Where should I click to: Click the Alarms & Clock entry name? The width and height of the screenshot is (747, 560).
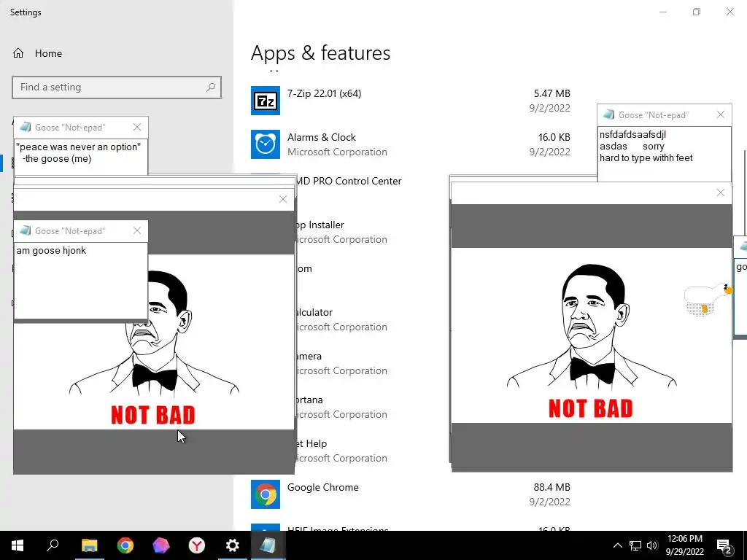pyautogui.click(x=322, y=138)
